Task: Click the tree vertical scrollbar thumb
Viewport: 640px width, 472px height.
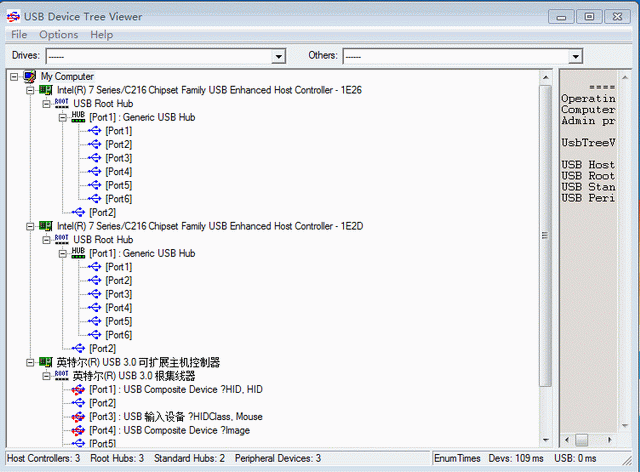Action: 545,236
